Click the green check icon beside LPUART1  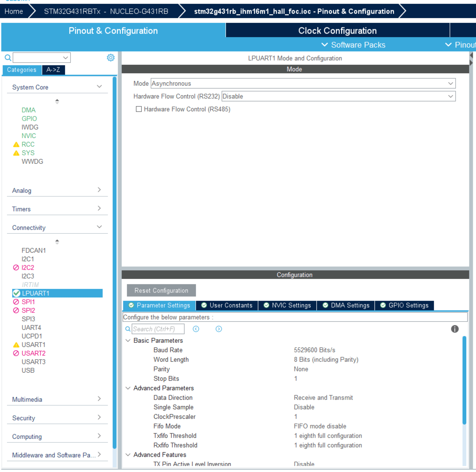[17, 293]
